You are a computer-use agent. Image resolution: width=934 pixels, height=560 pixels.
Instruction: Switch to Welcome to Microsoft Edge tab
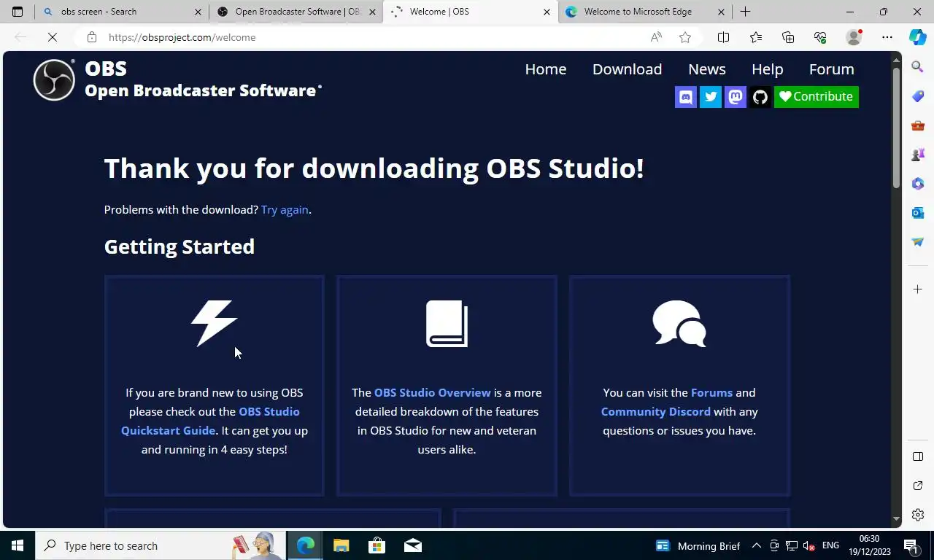pyautogui.click(x=645, y=12)
